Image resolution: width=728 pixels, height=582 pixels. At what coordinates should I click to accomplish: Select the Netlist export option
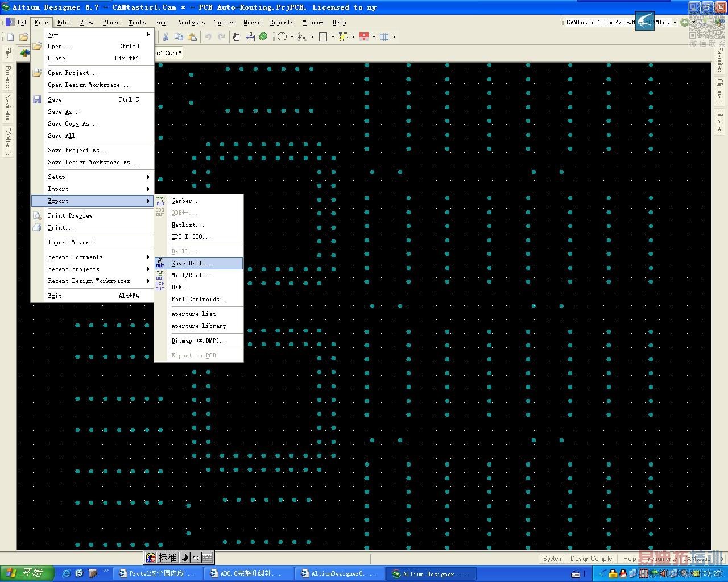(x=199, y=225)
